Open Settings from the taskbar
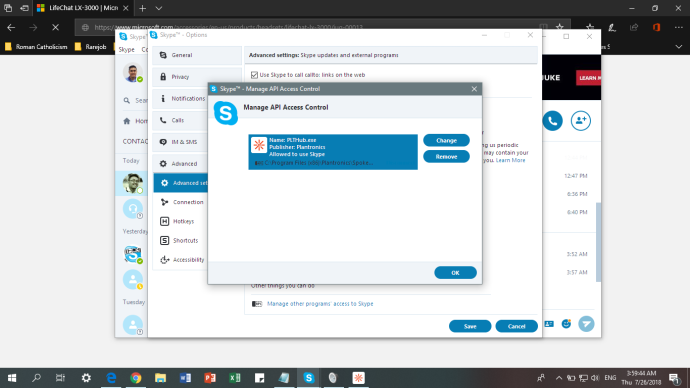Image resolution: width=690 pixels, height=388 pixels. click(x=86, y=378)
